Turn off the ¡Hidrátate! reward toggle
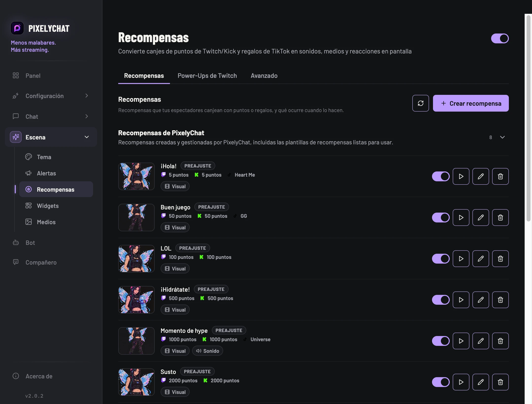This screenshot has width=532, height=404. point(441,300)
